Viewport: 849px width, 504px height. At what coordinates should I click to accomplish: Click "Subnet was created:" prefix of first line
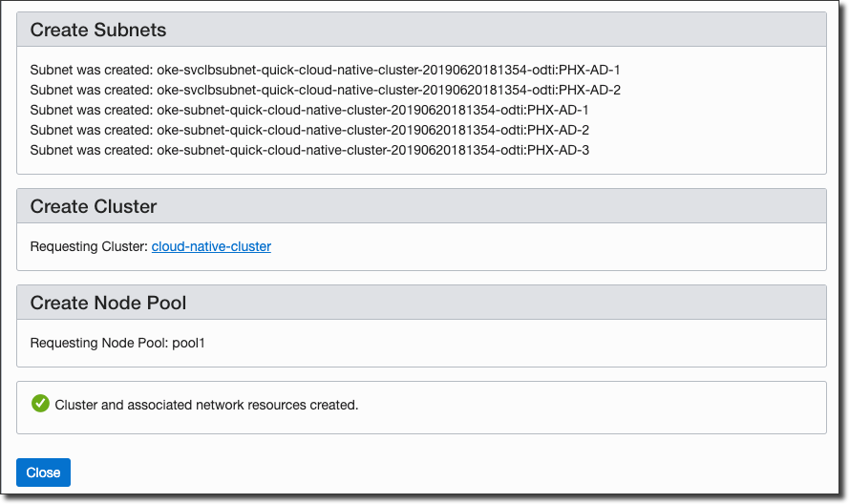pos(91,70)
